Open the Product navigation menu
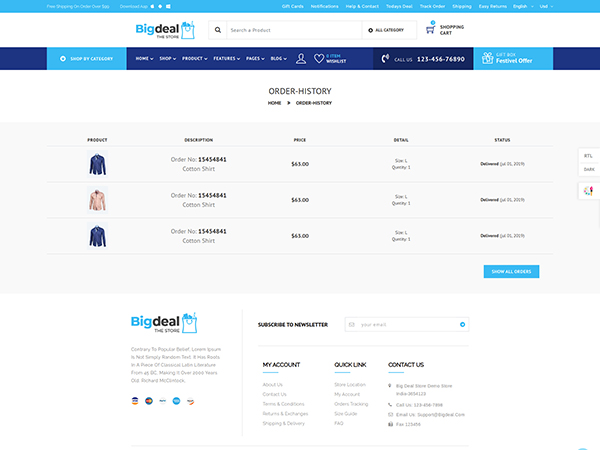 tap(194, 59)
